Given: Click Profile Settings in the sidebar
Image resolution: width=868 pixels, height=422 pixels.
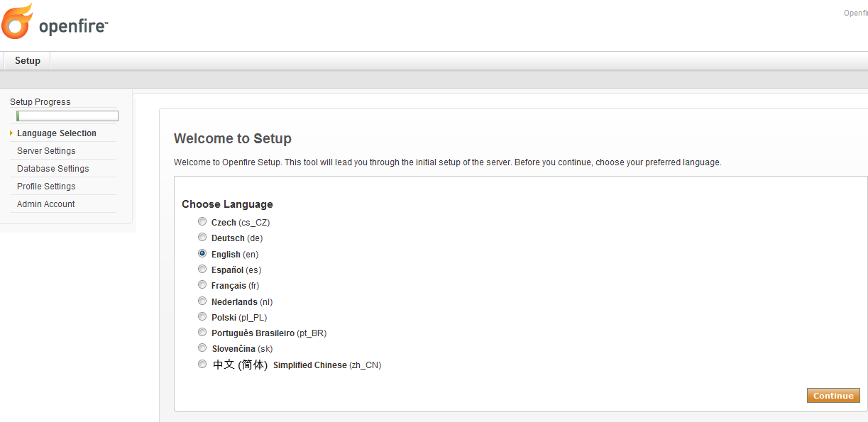Looking at the screenshot, I should 46,187.
